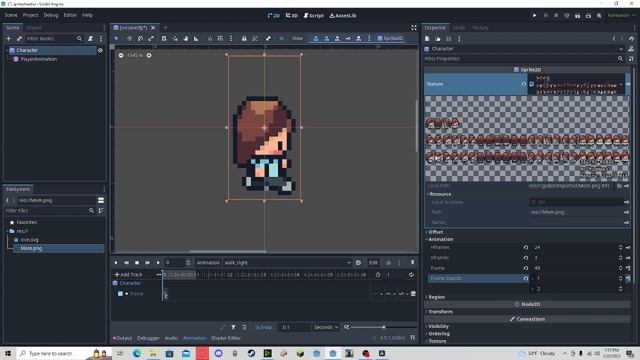This screenshot has width=640, height=360.
Task: Instantiate child scene link icon
Action: coord(19,38)
